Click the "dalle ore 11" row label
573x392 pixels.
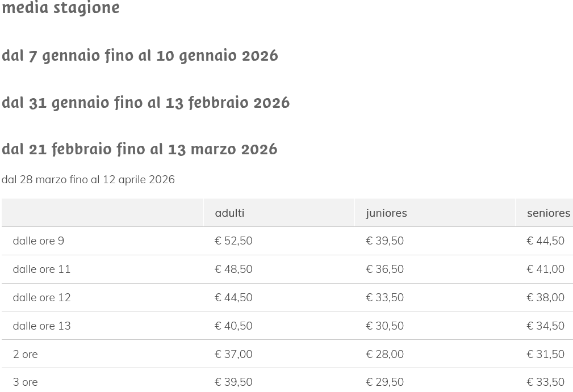tap(41, 269)
